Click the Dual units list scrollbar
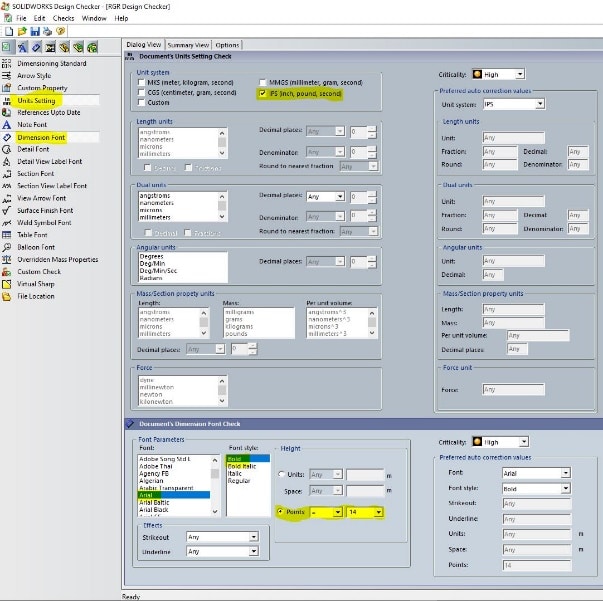603x601 pixels. pos(222,206)
